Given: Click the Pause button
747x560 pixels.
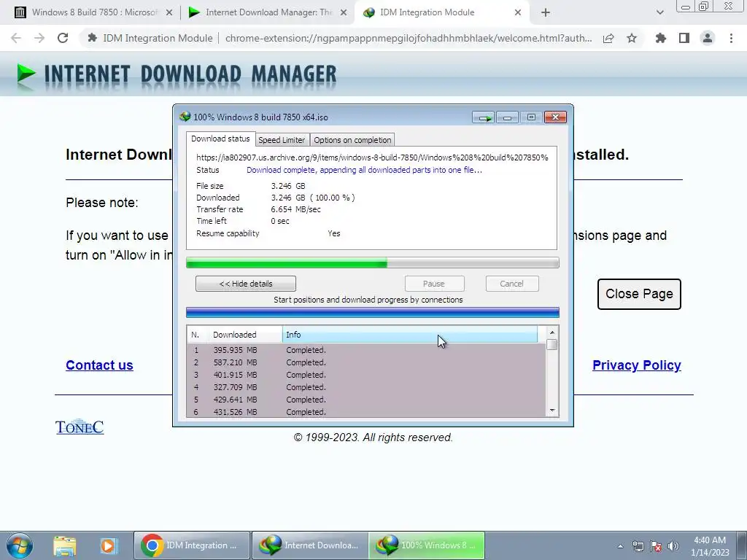Looking at the screenshot, I should pos(434,284).
